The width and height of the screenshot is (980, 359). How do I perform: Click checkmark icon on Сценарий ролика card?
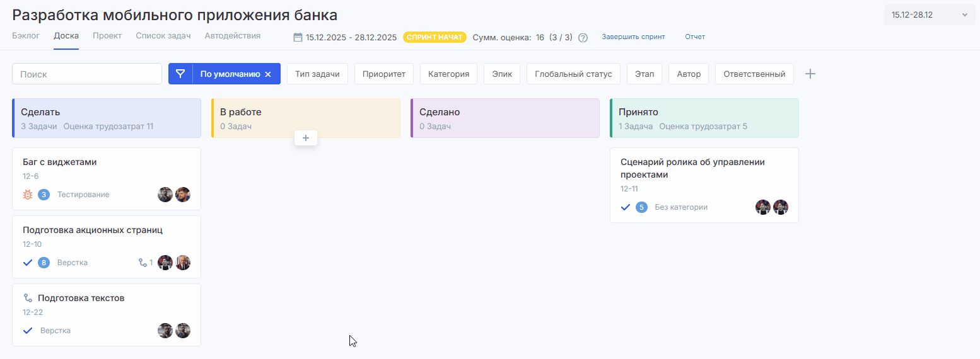(626, 207)
